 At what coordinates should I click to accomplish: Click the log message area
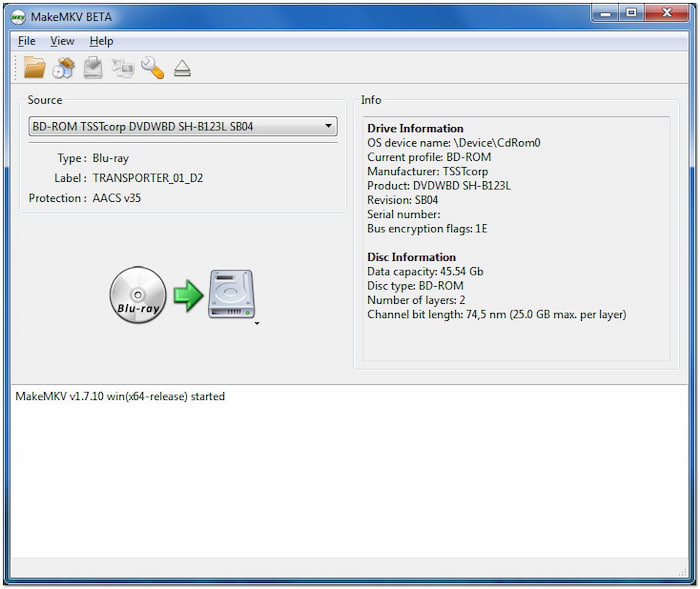coord(350,470)
